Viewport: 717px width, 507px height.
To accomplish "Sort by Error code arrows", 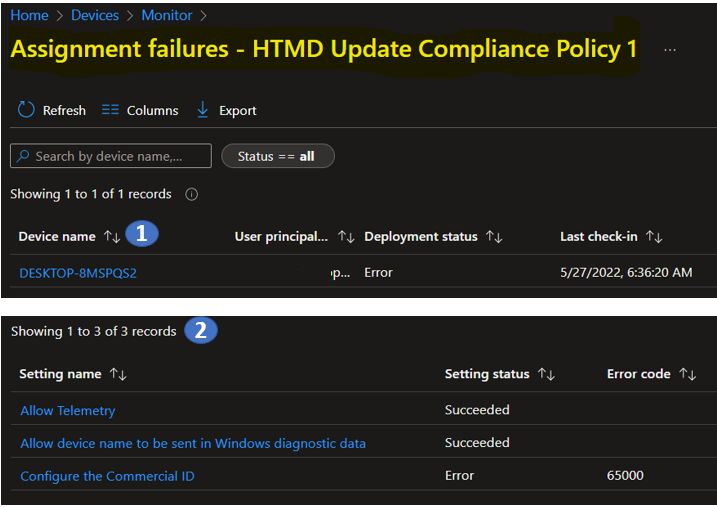I will tap(688, 374).
